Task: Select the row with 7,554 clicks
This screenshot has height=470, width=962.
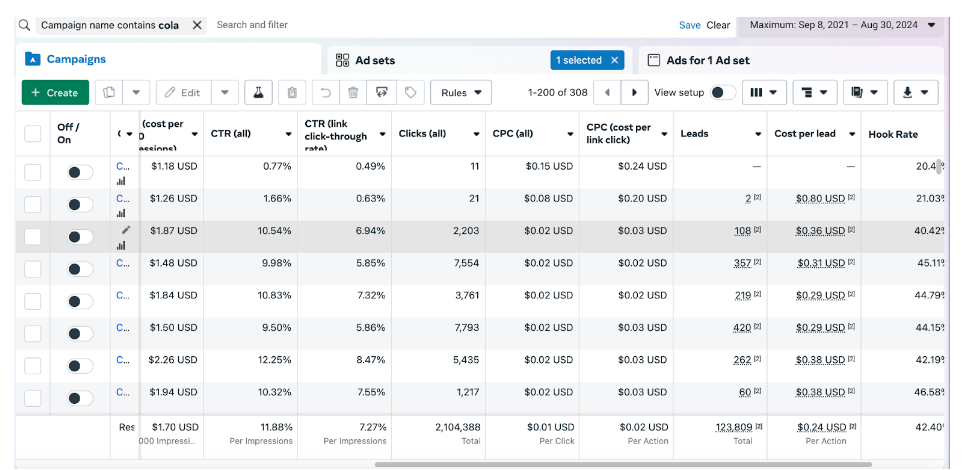Action: point(33,269)
